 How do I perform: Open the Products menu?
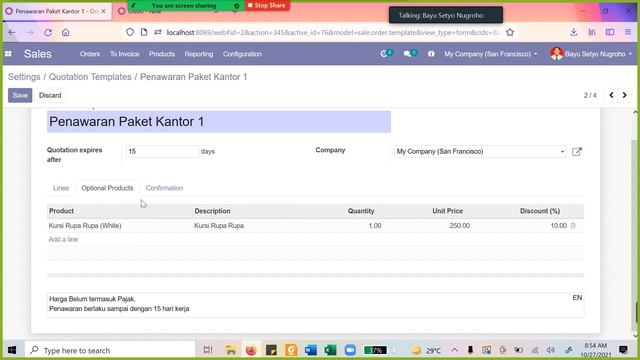click(x=162, y=54)
